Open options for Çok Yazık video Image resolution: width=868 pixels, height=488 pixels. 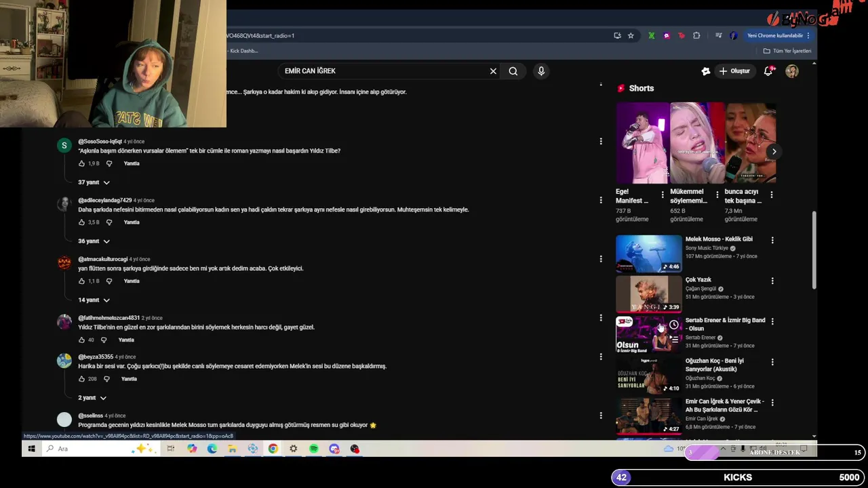(x=772, y=281)
